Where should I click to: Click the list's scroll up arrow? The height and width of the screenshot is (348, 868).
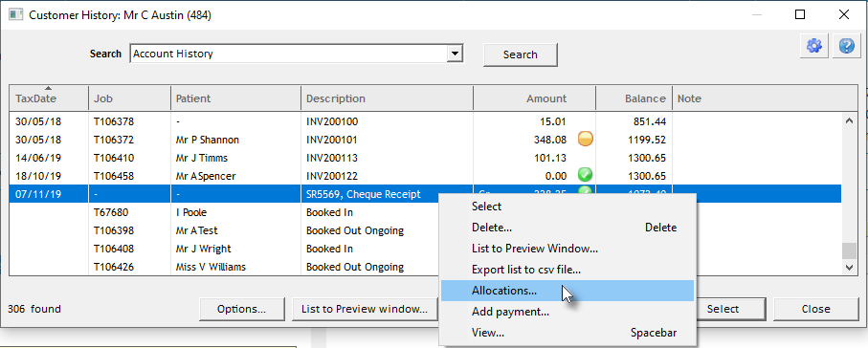[x=850, y=120]
